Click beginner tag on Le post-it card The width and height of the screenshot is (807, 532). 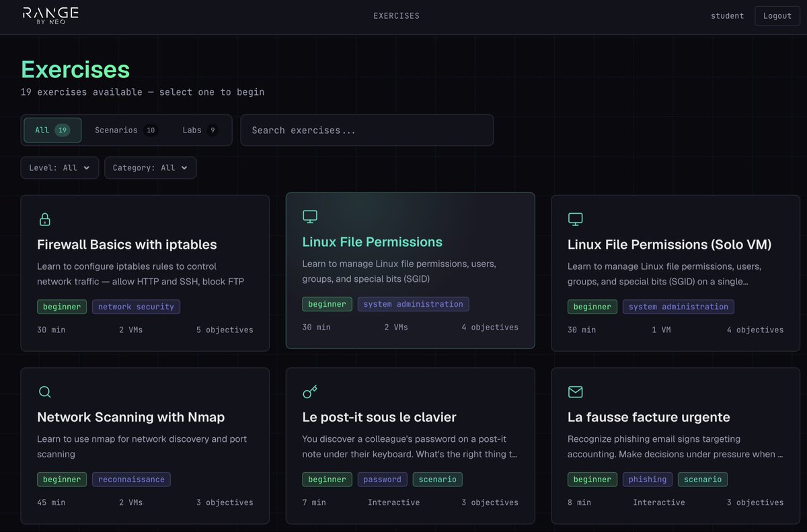(x=327, y=480)
